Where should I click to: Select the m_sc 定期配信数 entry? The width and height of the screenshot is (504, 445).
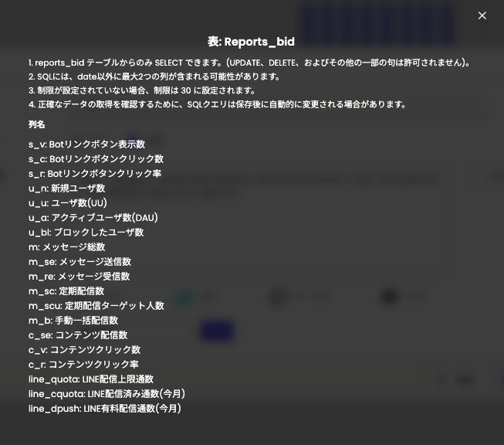(66, 291)
